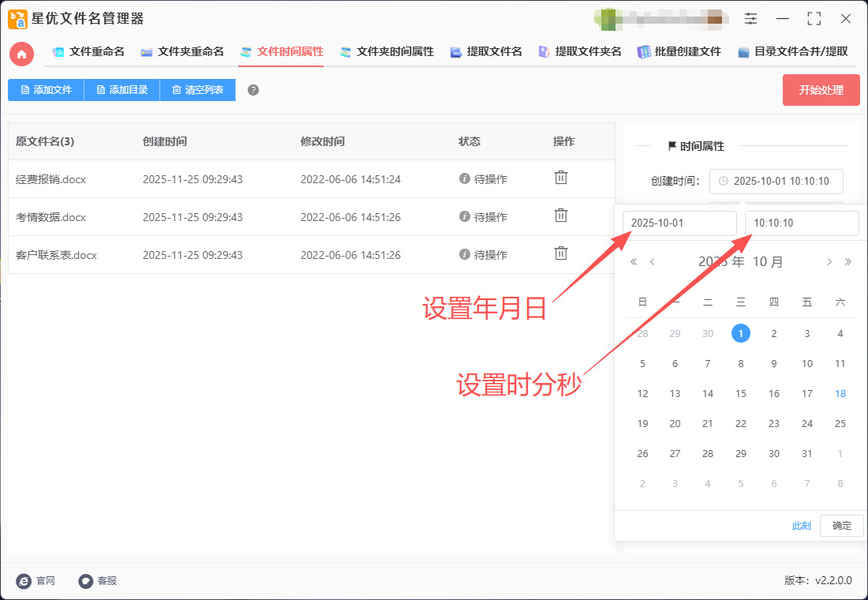This screenshot has height=600, width=868.
Task: Select October 1 in the calendar
Action: pyautogui.click(x=740, y=333)
